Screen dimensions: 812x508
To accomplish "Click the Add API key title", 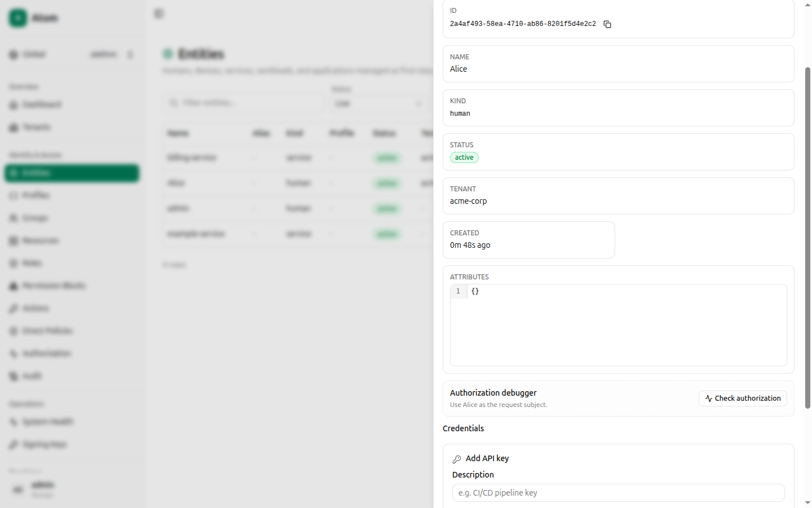I will coord(487,458).
